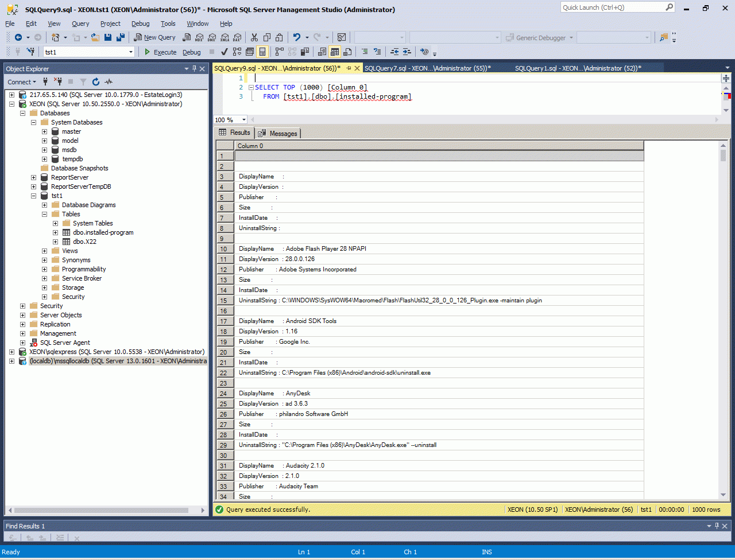Image resolution: width=735 pixels, height=560 pixels.
Task: Click the Open File folder icon
Action: click(95, 37)
